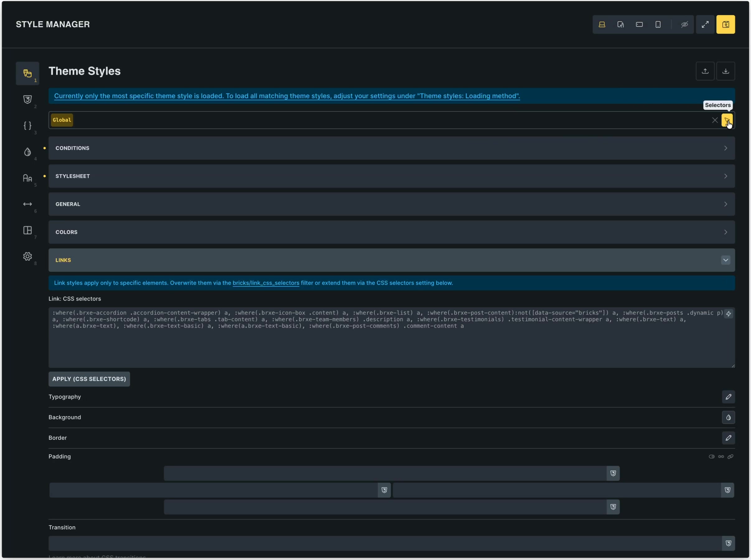Click CSS variable icon on Transition field
Image resolution: width=751 pixels, height=560 pixels.
coord(729,544)
